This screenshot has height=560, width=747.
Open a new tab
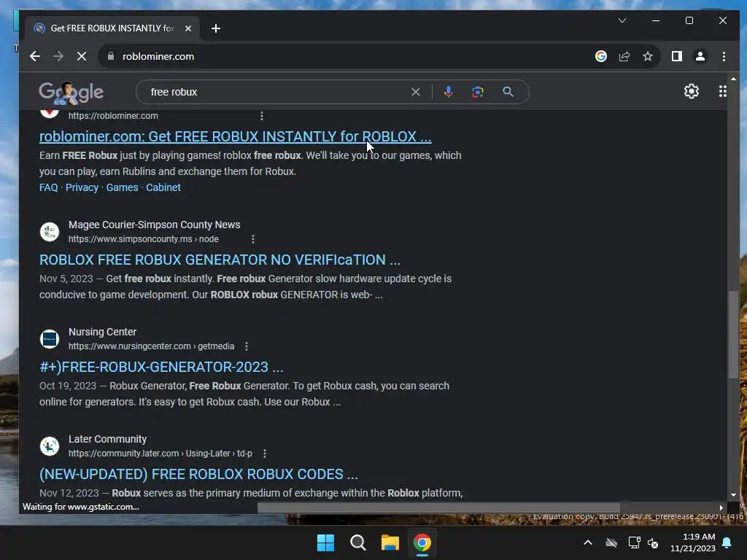[216, 28]
